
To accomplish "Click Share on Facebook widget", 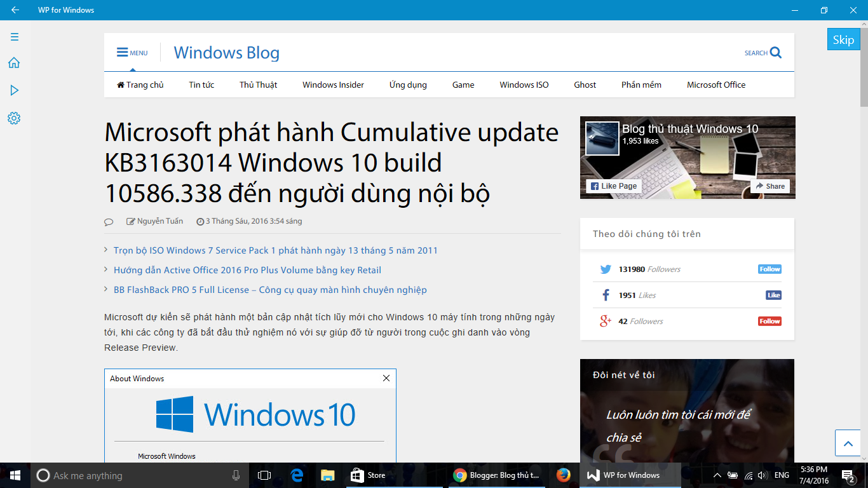I will (770, 186).
